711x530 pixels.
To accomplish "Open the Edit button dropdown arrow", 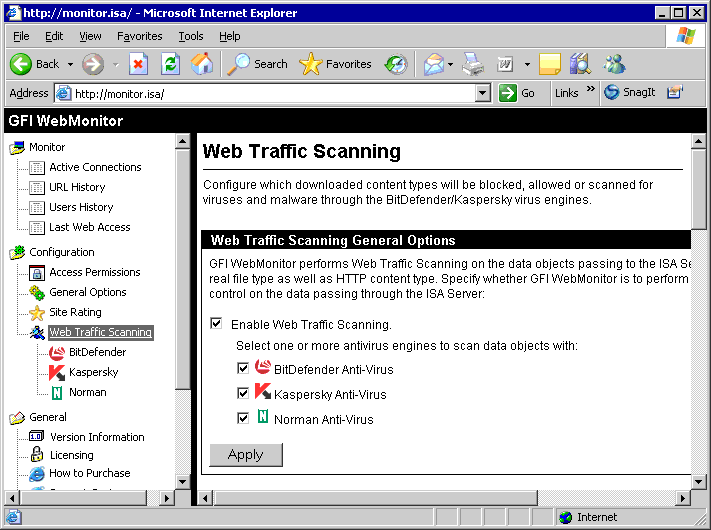I will click(527, 64).
